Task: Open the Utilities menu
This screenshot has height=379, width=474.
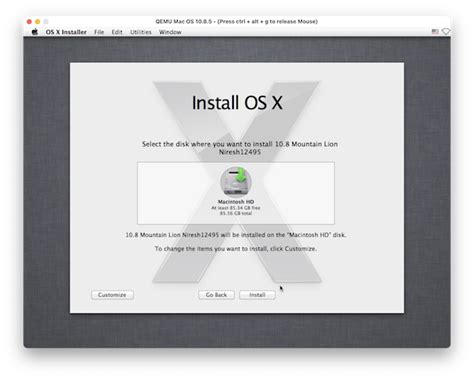Action: (141, 32)
